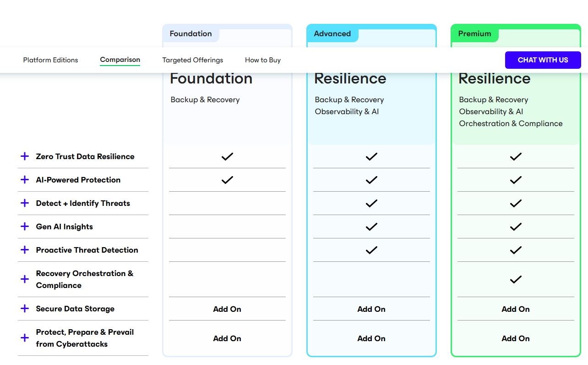This screenshot has height=365, width=588.
Task: Expand Proactive Threat Detection plus icon
Action: tap(25, 250)
